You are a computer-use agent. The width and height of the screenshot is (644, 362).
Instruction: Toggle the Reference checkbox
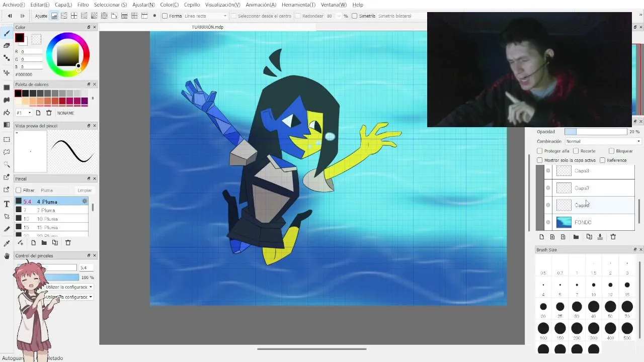[x=602, y=160]
